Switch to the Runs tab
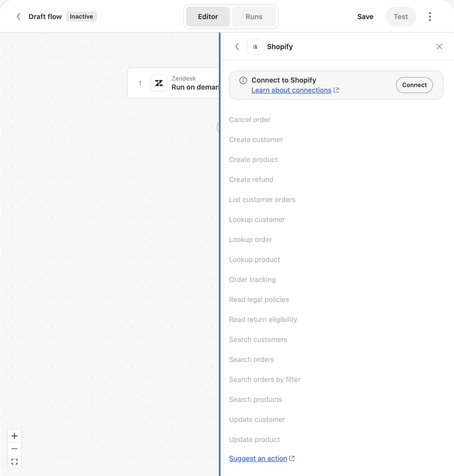 click(254, 17)
